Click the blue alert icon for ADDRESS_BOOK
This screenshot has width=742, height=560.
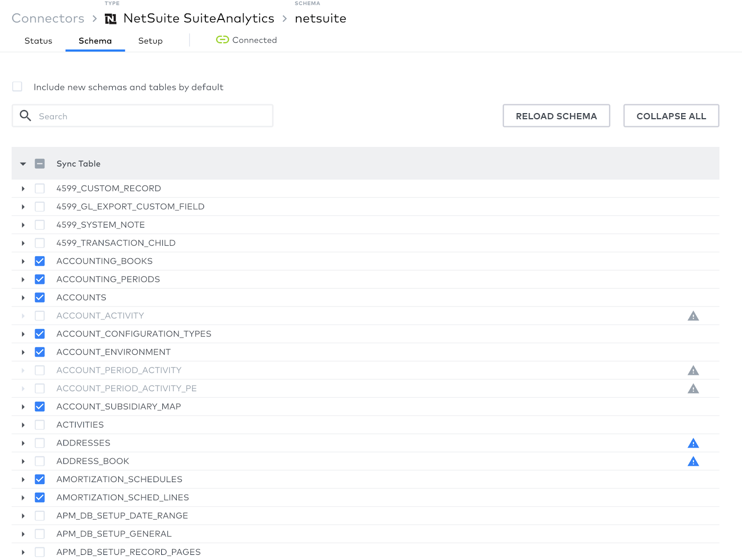[693, 461]
